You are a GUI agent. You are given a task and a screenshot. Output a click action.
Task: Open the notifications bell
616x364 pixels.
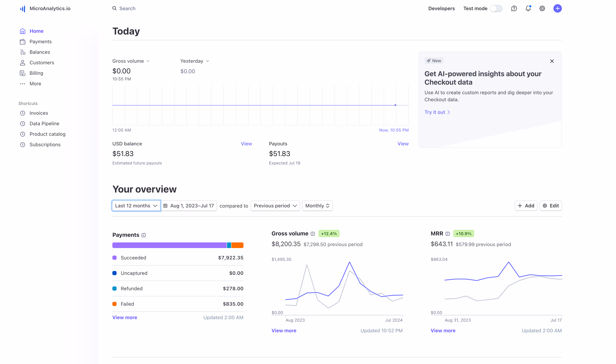pyautogui.click(x=528, y=9)
